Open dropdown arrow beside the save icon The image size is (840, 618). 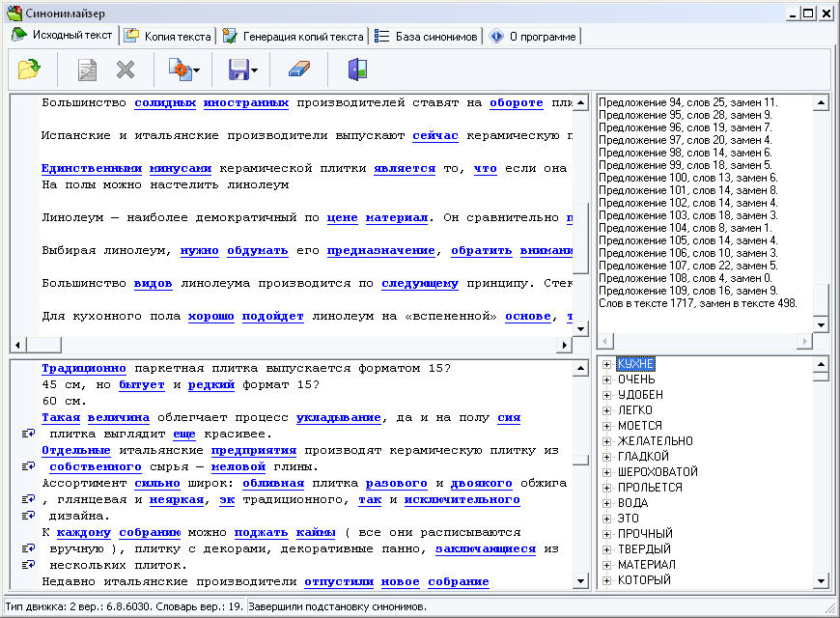pyautogui.click(x=255, y=70)
